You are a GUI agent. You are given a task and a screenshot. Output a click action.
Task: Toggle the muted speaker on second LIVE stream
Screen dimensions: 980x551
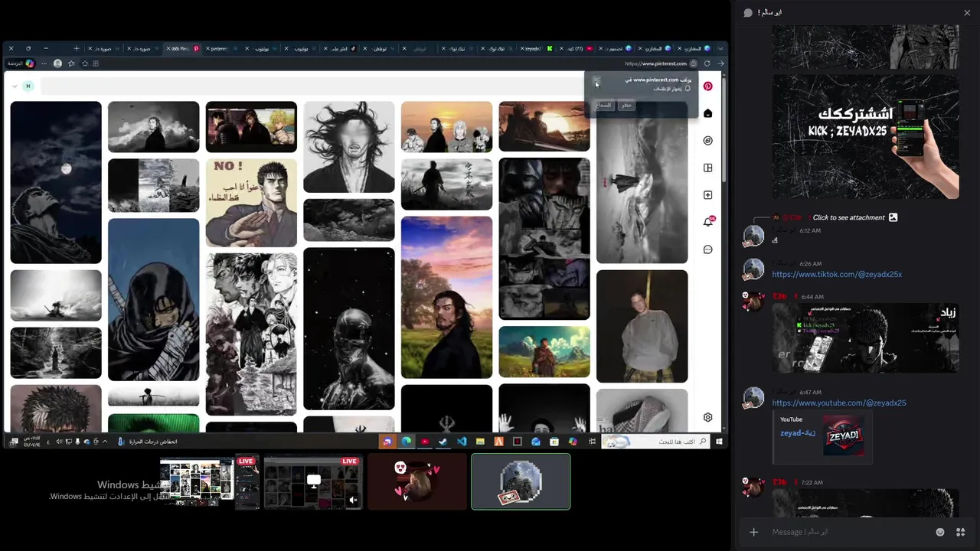tap(353, 500)
